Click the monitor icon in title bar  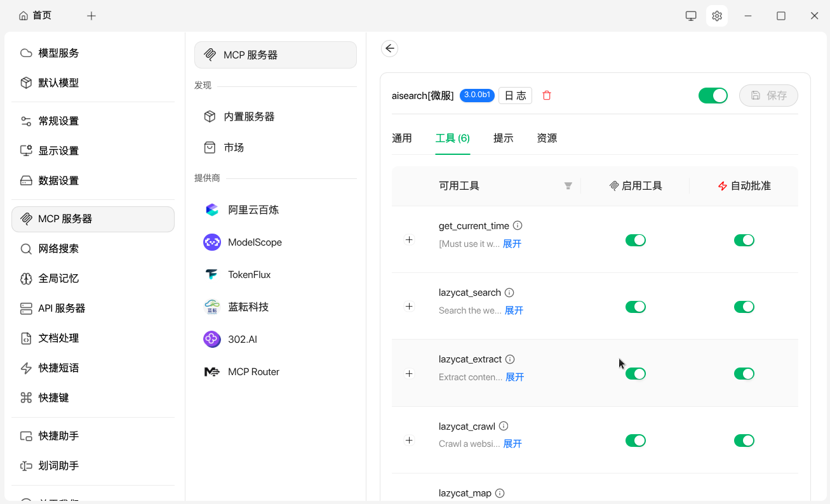pos(691,16)
